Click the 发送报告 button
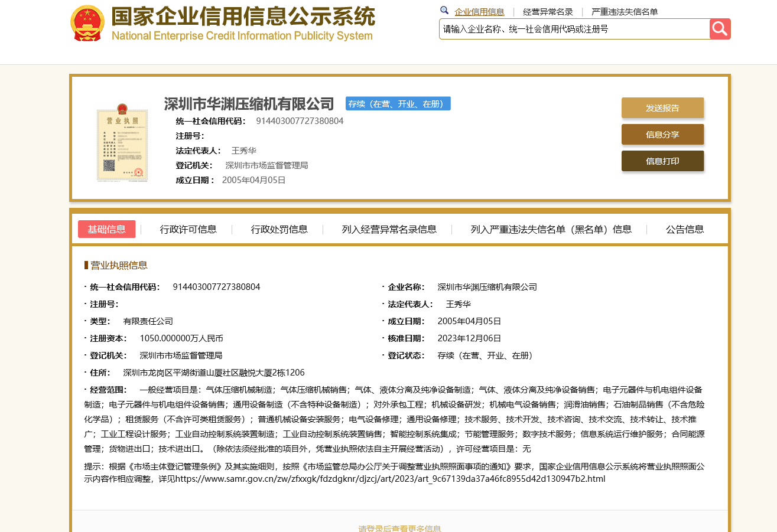Image resolution: width=777 pixels, height=532 pixels. click(x=662, y=108)
